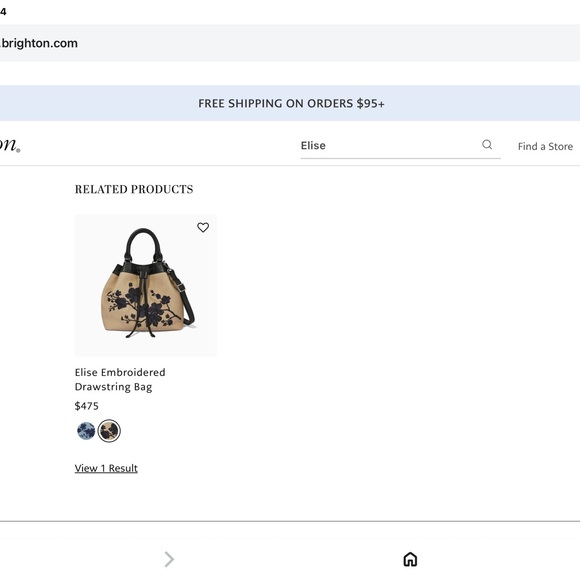Tap the brighton.com address bar
580x580 pixels.
coord(290,43)
